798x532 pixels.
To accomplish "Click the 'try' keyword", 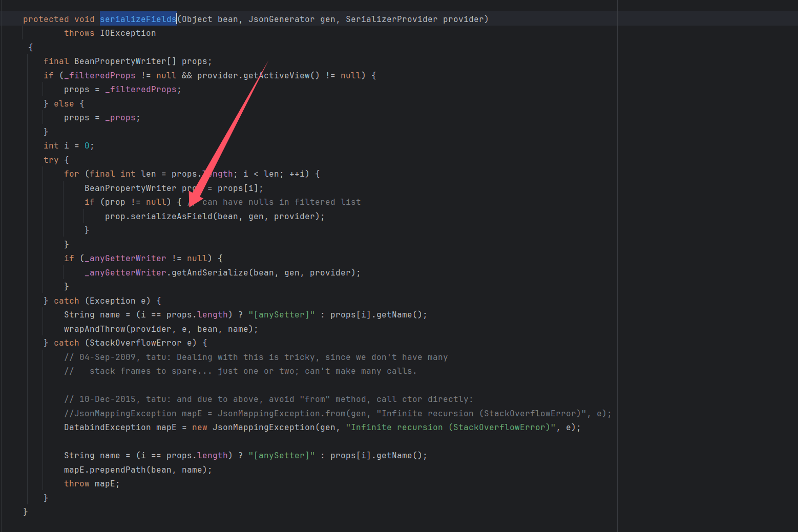I will [x=51, y=160].
